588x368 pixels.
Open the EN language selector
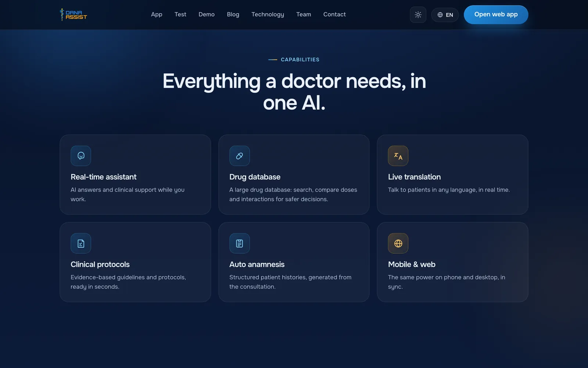point(445,15)
